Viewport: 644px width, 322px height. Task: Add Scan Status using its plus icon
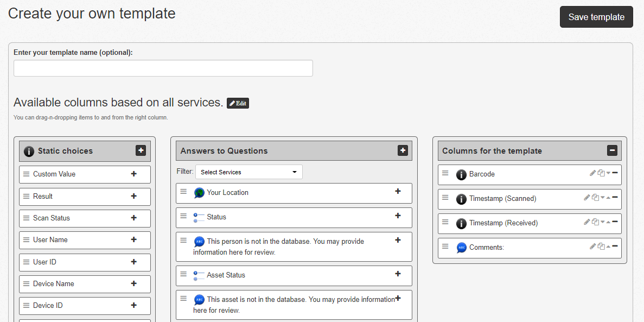click(133, 218)
